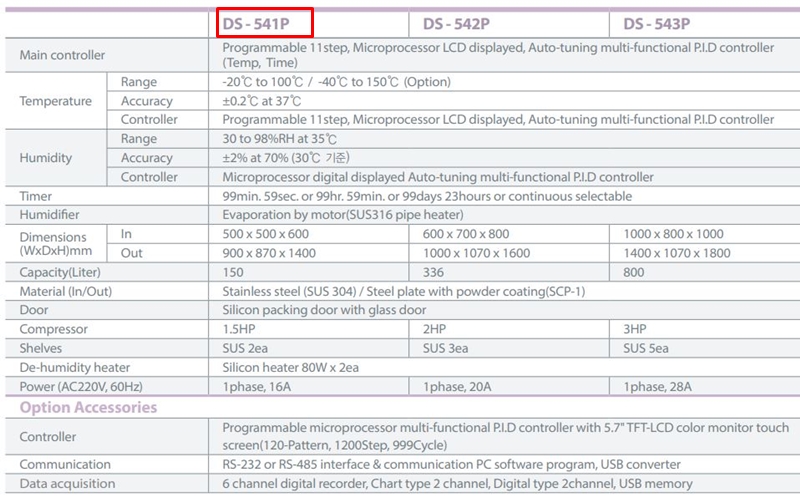Select the Humidifier row label
This screenshot has width=800, height=502.
[49, 215]
